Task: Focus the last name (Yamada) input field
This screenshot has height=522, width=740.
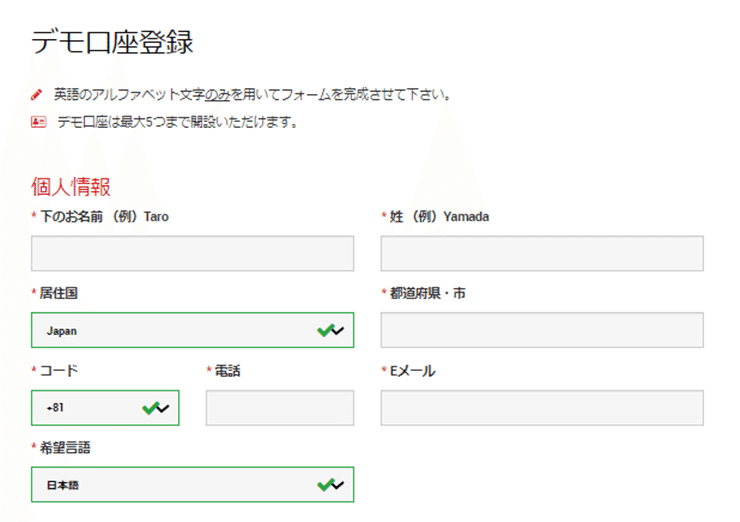Action: 542,253
